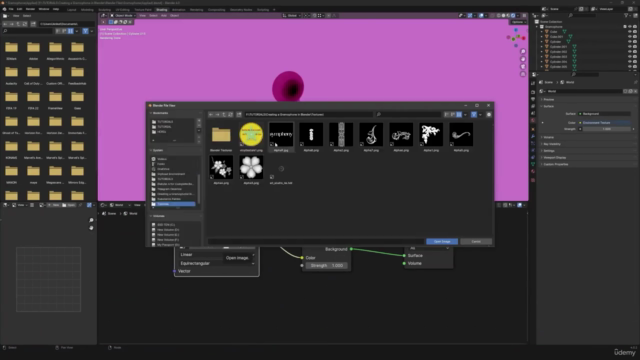The width and height of the screenshot is (640, 360).
Task: Click the pan hand icon in the node editor
Action: [x=91, y=228]
